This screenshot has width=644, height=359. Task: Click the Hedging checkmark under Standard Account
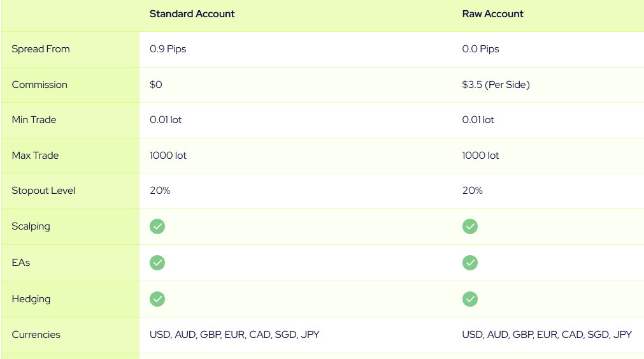click(157, 299)
